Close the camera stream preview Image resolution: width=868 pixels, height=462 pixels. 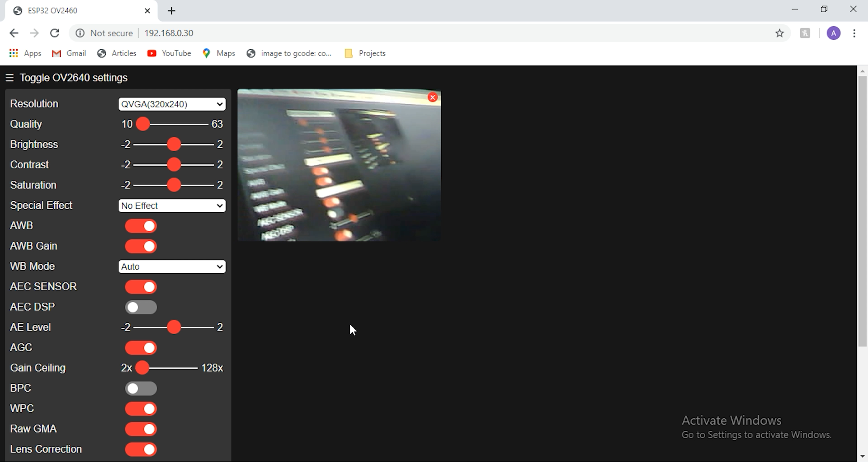[433, 97]
